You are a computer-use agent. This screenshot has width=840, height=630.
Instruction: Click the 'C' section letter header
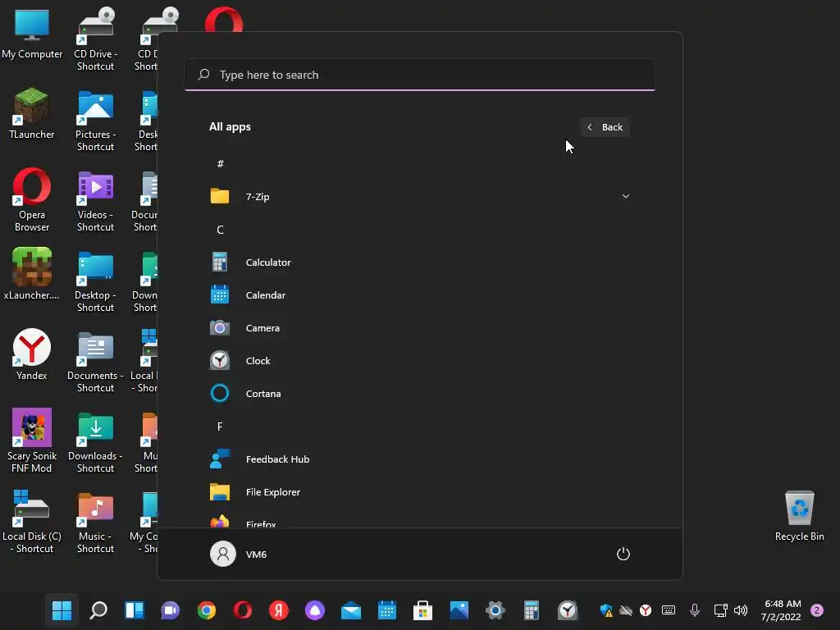[220, 230]
